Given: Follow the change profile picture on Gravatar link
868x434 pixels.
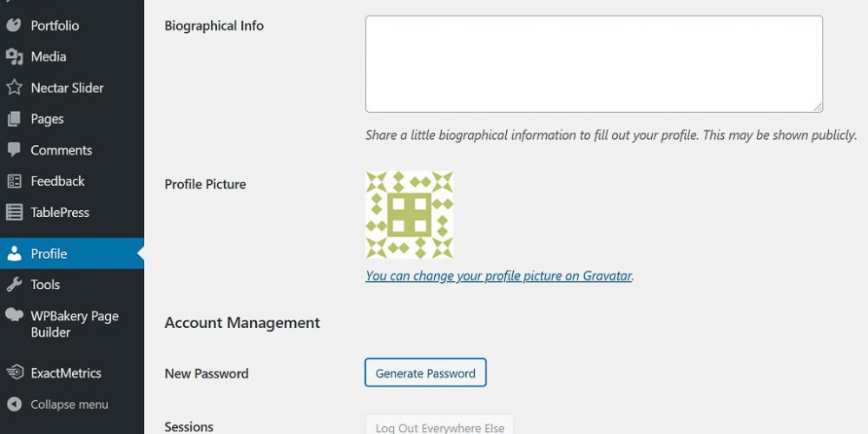Looking at the screenshot, I should click(x=499, y=276).
